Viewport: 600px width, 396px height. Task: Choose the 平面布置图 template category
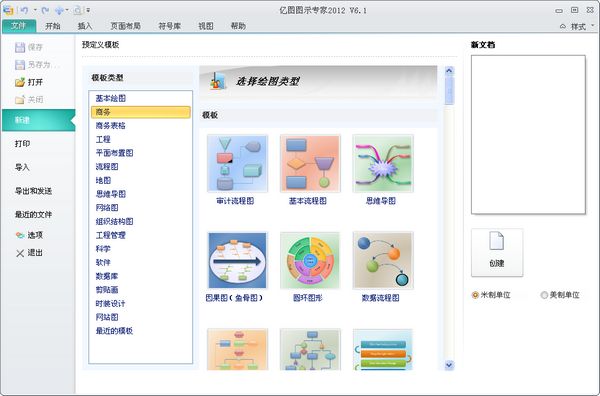click(x=114, y=153)
